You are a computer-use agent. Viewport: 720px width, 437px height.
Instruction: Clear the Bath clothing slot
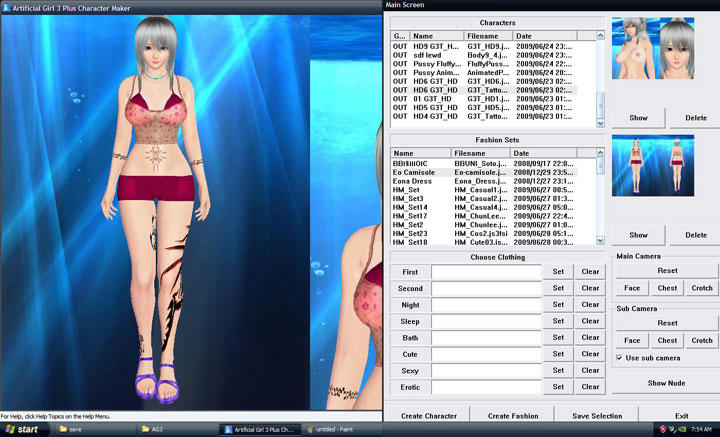[590, 338]
